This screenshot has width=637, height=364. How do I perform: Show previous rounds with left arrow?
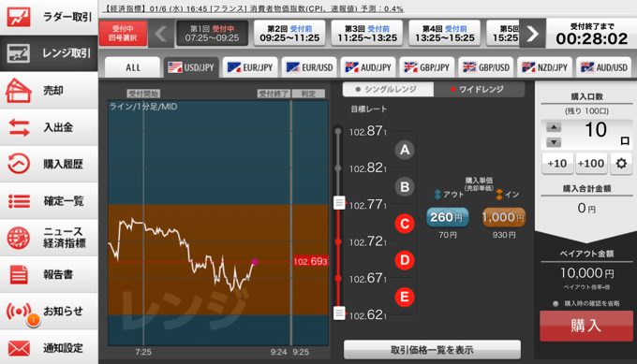click(x=161, y=34)
